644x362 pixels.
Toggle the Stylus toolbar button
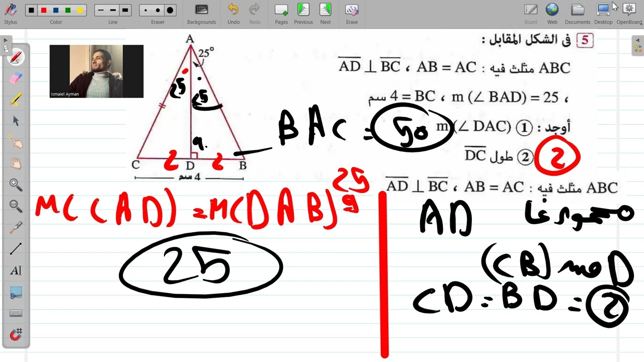click(x=11, y=14)
